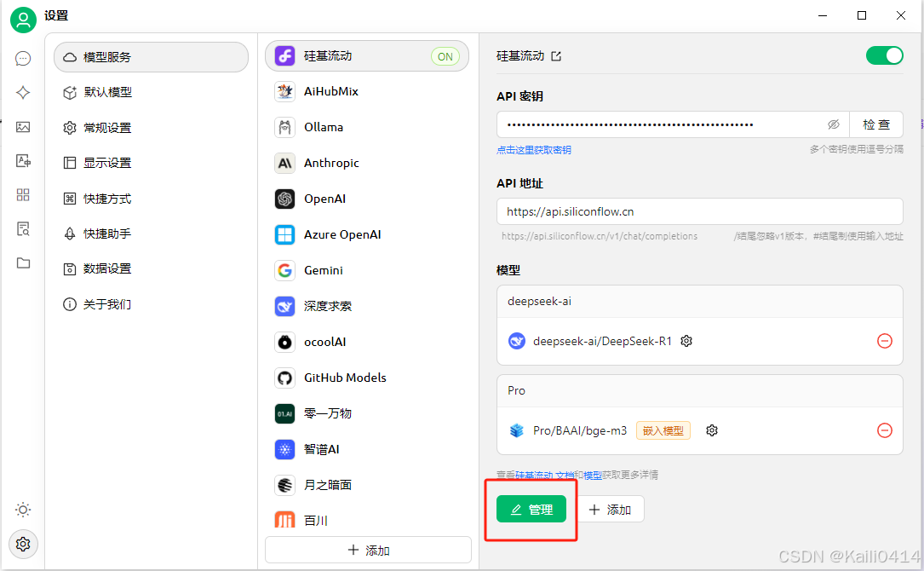Open the 硅基流动 external link icon

556,56
